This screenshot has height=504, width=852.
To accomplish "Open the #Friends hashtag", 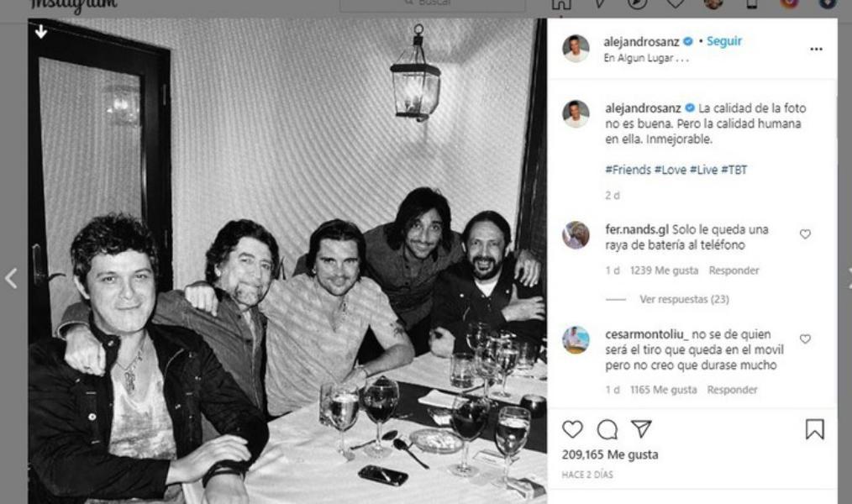I will 628,170.
